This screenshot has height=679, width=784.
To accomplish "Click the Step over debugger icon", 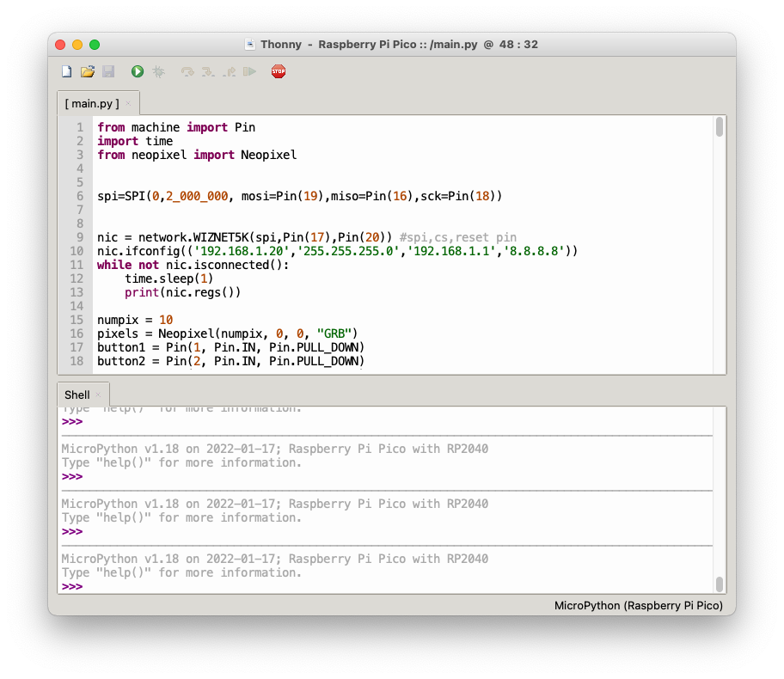I will coord(187,72).
